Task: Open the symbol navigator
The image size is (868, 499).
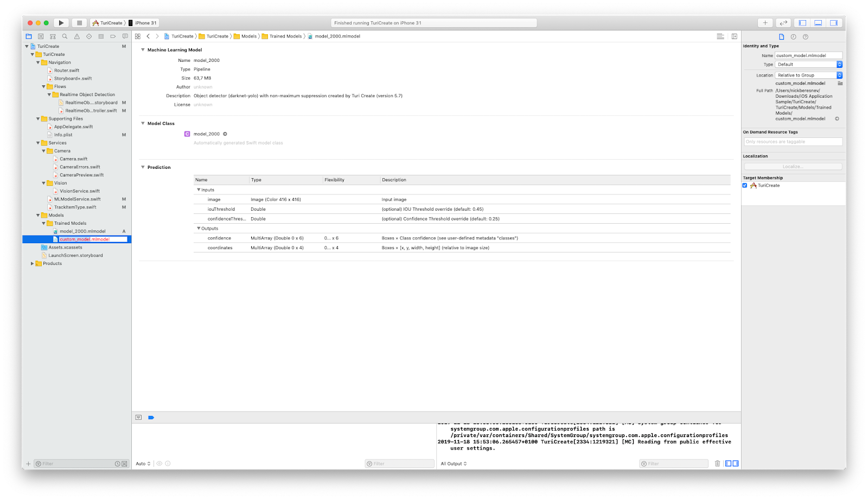Action: 53,36
